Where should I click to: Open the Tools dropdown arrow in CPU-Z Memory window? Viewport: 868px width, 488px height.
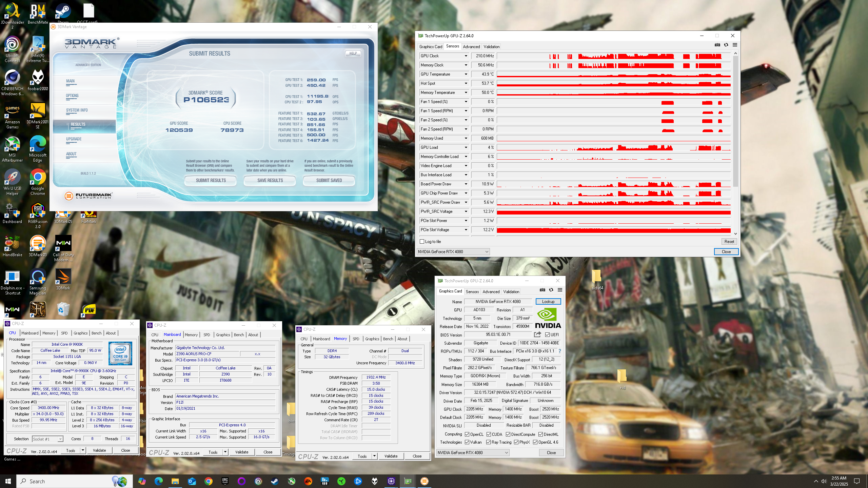[x=374, y=456]
